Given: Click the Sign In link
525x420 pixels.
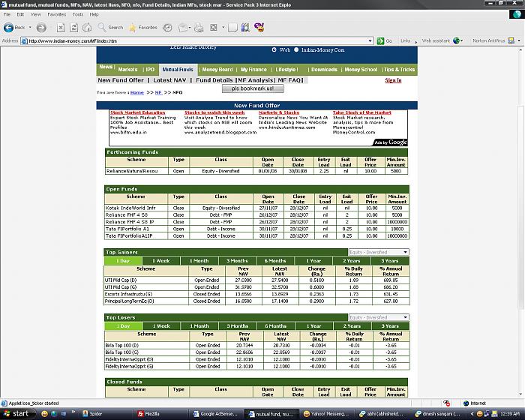Looking at the screenshot, I should point(393,80).
